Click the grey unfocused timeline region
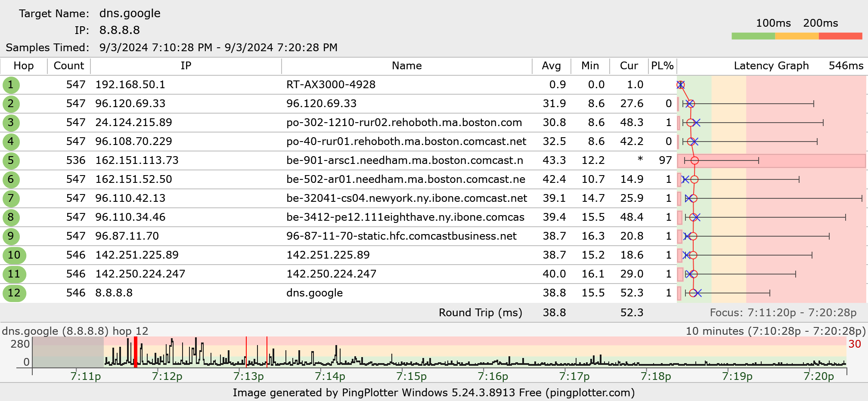868x401 pixels. click(x=68, y=352)
